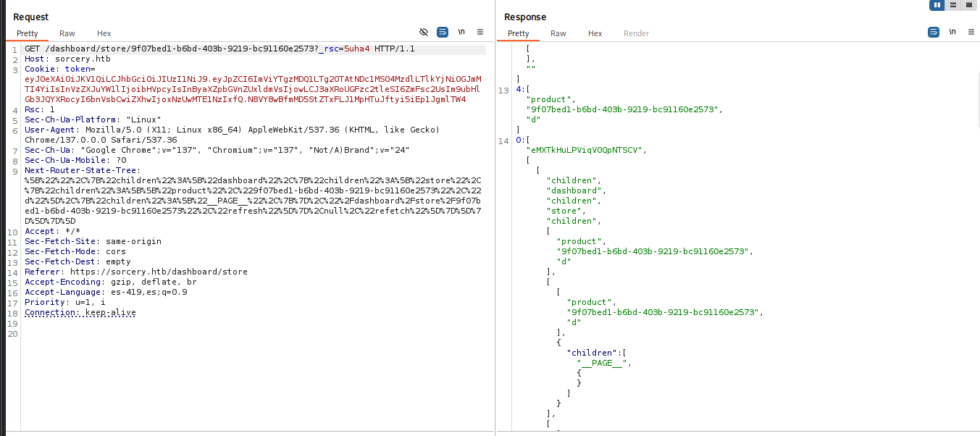Select the Pretty tab in Response
980x436 pixels.
(x=519, y=33)
